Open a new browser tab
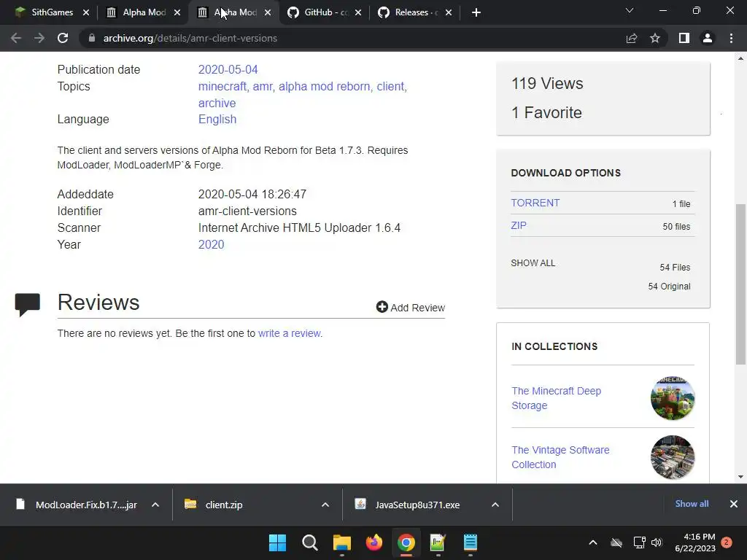This screenshot has height=560, width=747. pyautogui.click(x=476, y=12)
